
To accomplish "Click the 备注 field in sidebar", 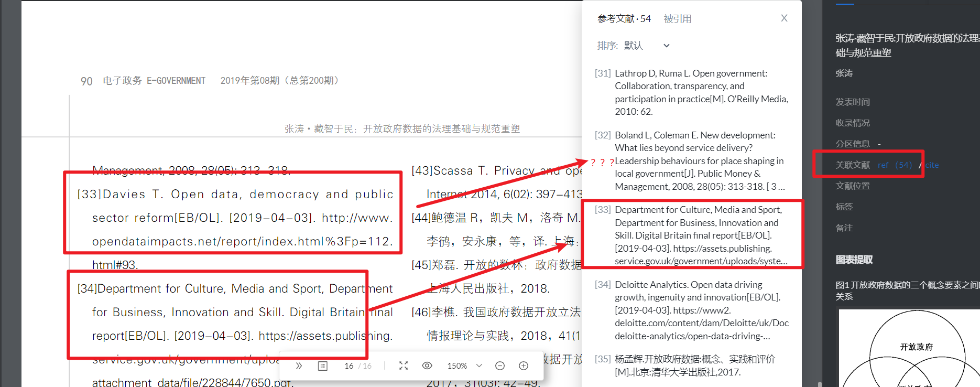I will [844, 228].
